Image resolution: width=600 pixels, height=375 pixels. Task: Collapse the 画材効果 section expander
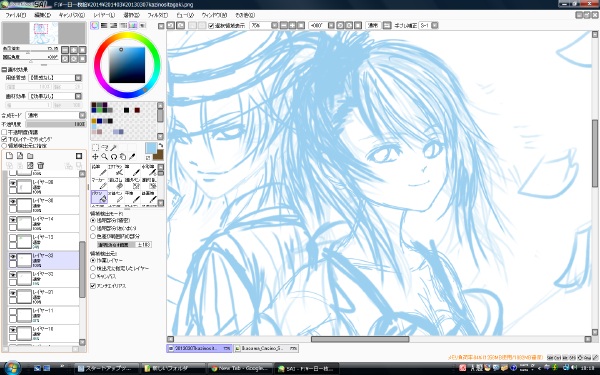coord(4,70)
